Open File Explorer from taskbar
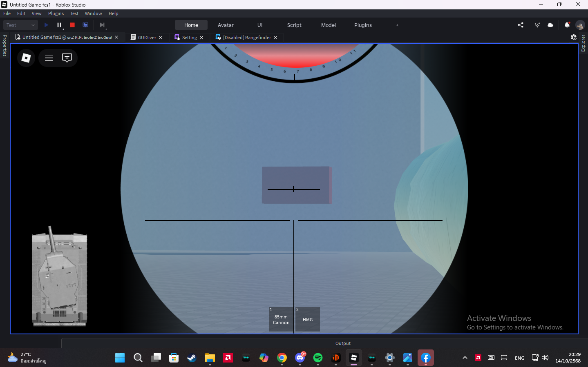 click(210, 358)
